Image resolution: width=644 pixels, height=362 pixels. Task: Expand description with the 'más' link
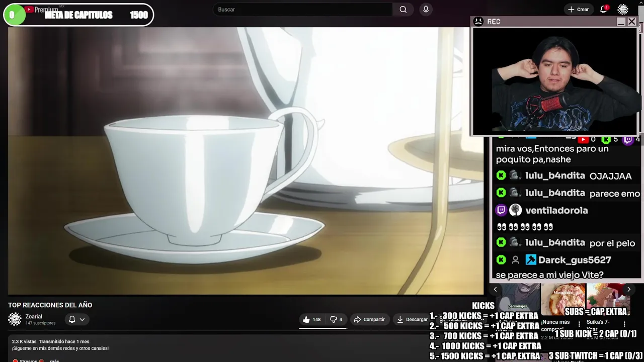click(x=54, y=360)
